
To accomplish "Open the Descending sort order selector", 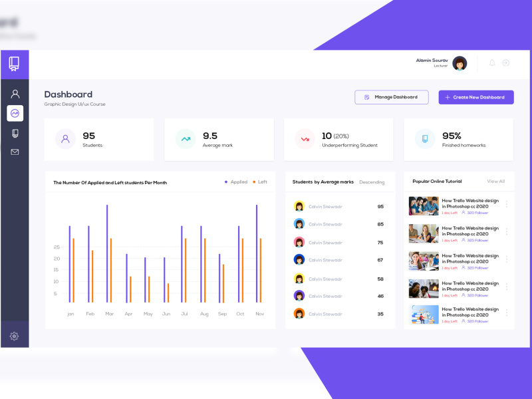I will click(372, 182).
